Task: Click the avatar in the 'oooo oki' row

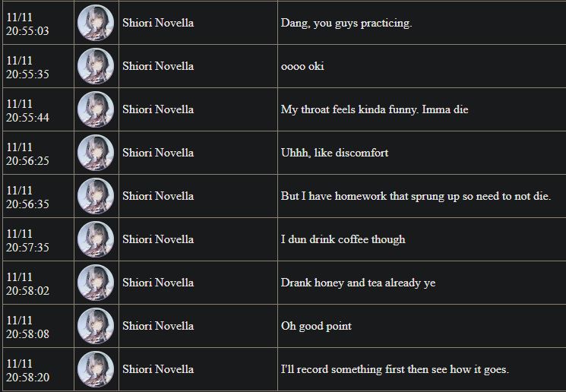Action: point(96,66)
